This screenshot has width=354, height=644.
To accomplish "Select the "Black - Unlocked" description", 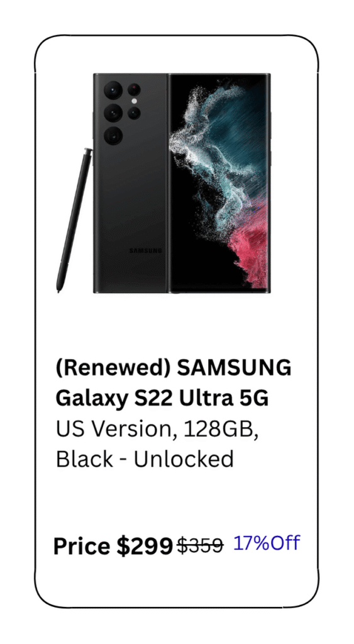I will 145,459.
